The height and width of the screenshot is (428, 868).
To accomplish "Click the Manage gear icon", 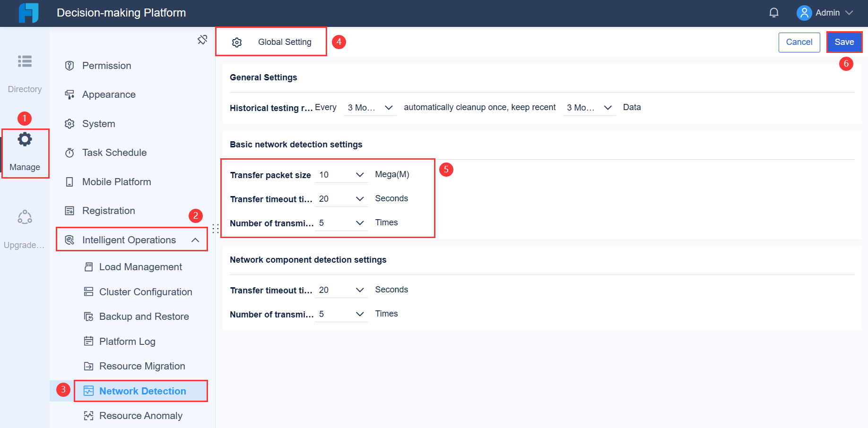I will (25, 139).
